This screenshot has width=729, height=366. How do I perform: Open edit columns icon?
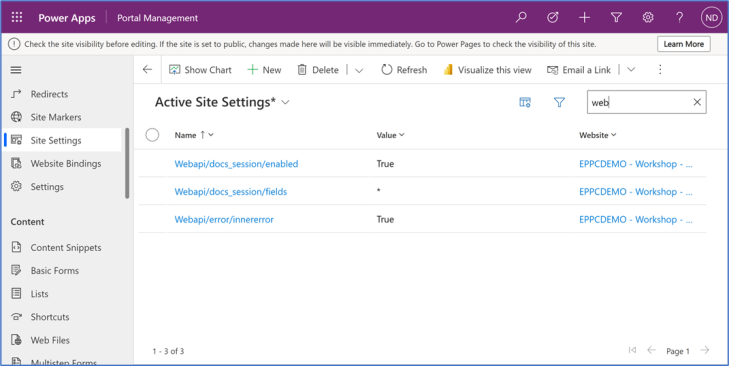coord(525,102)
